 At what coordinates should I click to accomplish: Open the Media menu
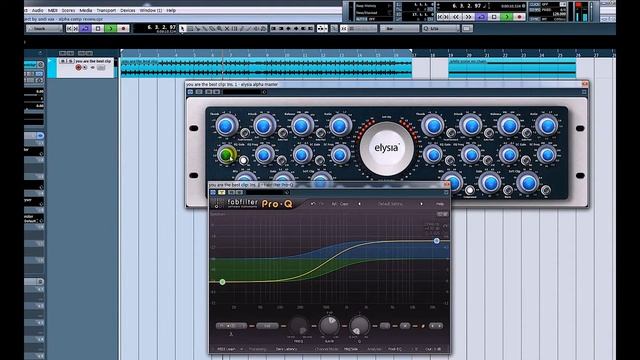coord(85,10)
